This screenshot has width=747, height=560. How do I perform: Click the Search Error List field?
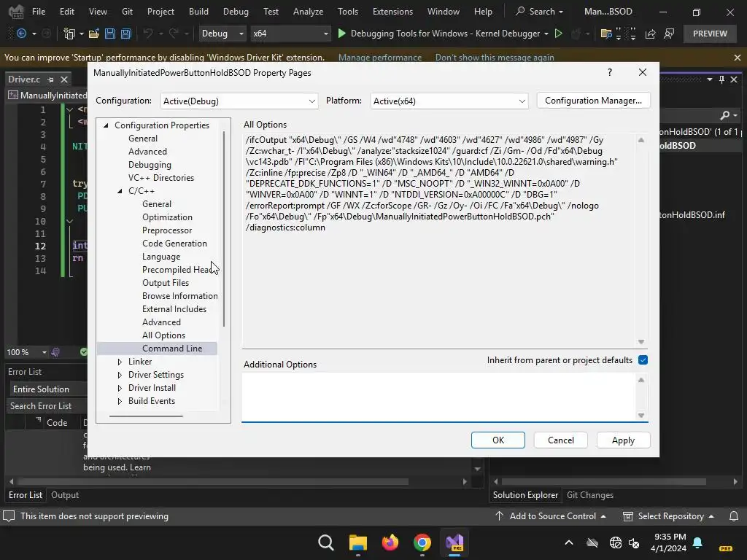(x=47, y=406)
